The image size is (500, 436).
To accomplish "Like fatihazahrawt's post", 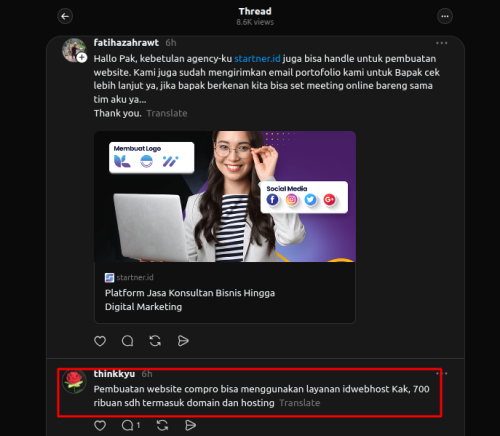I will tap(100, 341).
